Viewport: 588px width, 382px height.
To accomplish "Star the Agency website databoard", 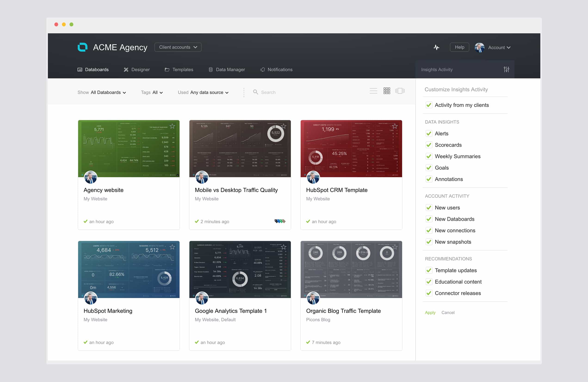I will pos(172,126).
